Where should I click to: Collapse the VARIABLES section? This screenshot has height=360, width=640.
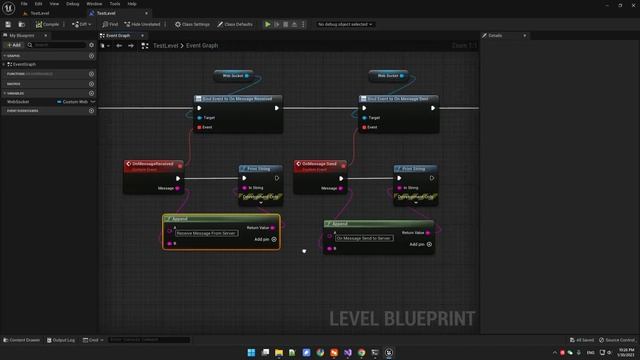click(x=4, y=93)
